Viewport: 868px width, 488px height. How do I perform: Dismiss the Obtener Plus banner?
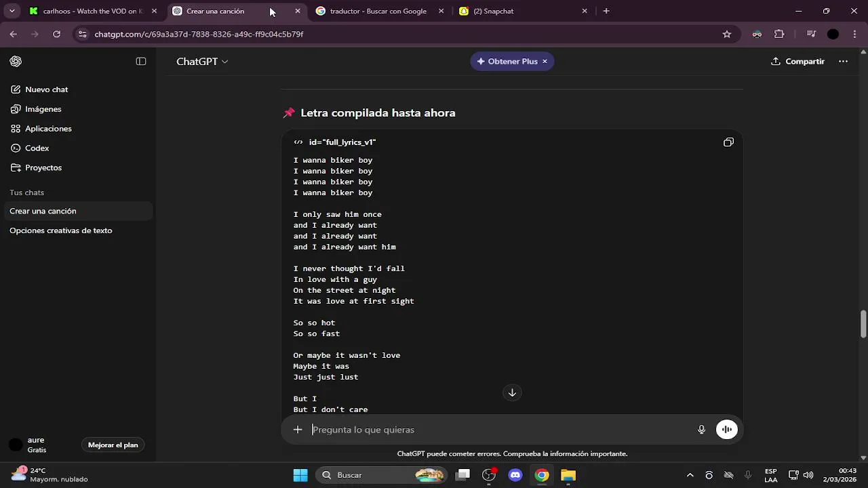tap(545, 62)
